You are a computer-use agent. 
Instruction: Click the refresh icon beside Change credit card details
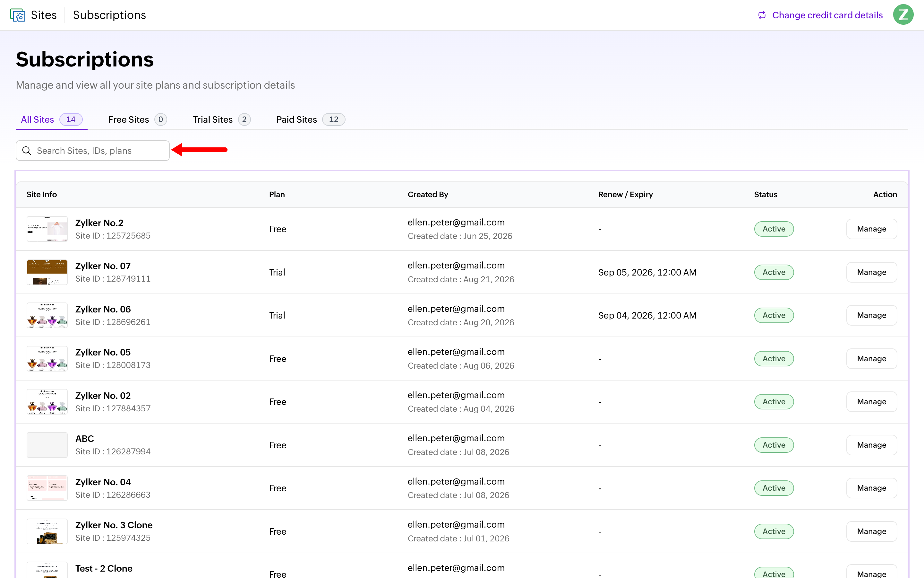click(762, 15)
